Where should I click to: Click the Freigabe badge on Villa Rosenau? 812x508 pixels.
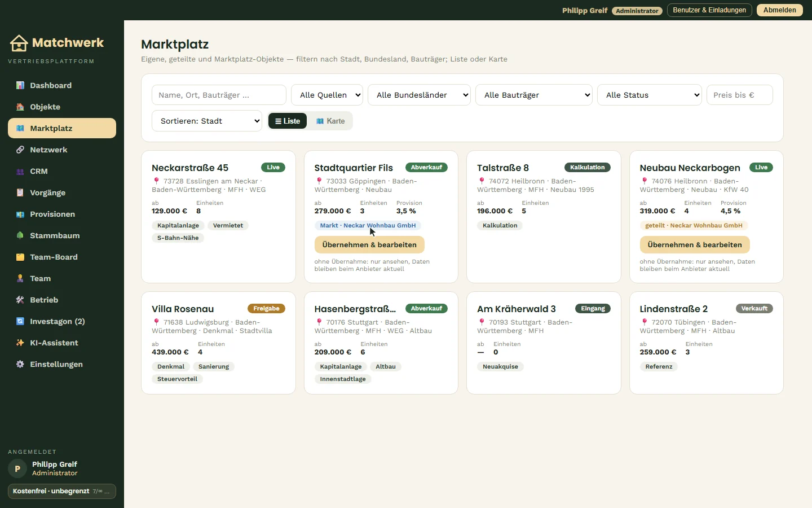tap(266, 308)
